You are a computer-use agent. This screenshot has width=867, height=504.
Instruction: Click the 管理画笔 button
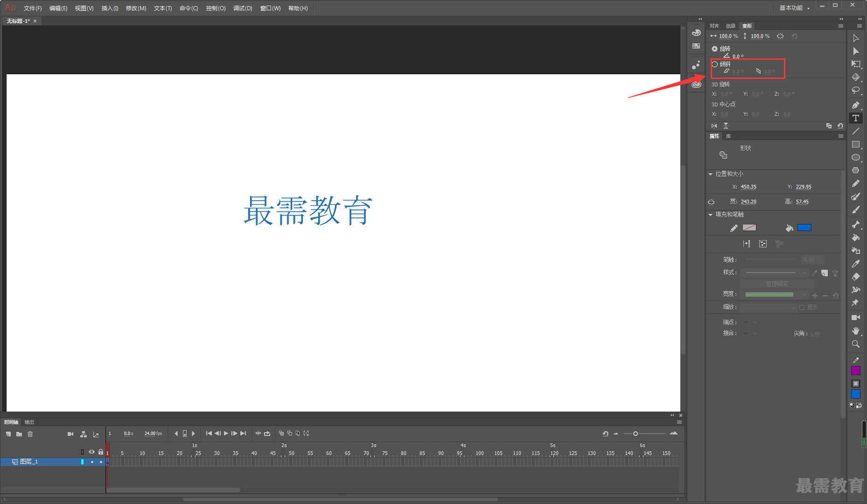click(777, 284)
